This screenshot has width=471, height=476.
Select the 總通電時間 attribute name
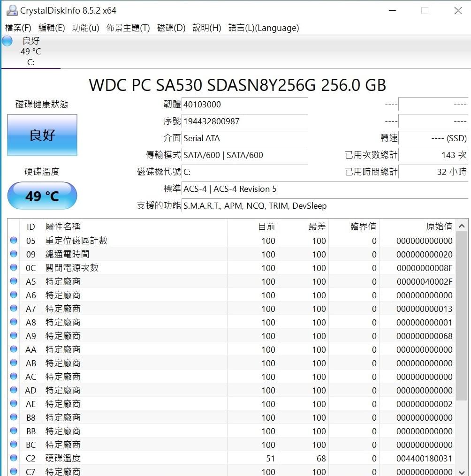click(68, 254)
